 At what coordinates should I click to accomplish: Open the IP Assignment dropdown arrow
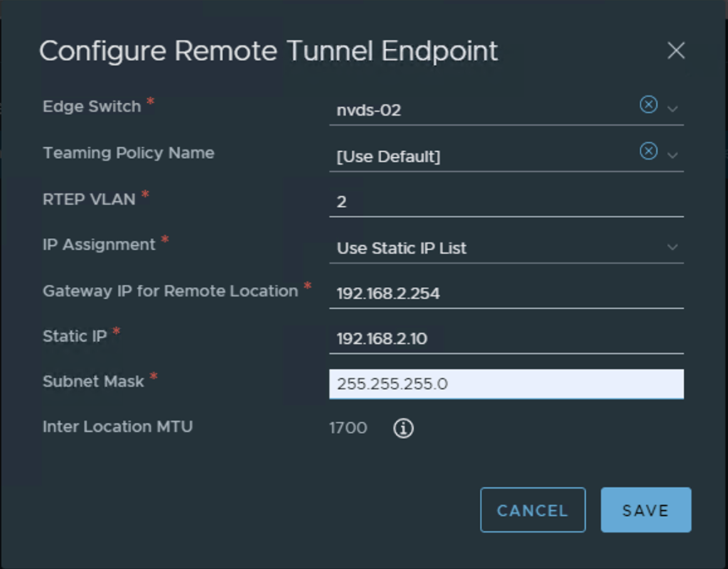[673, 247]
